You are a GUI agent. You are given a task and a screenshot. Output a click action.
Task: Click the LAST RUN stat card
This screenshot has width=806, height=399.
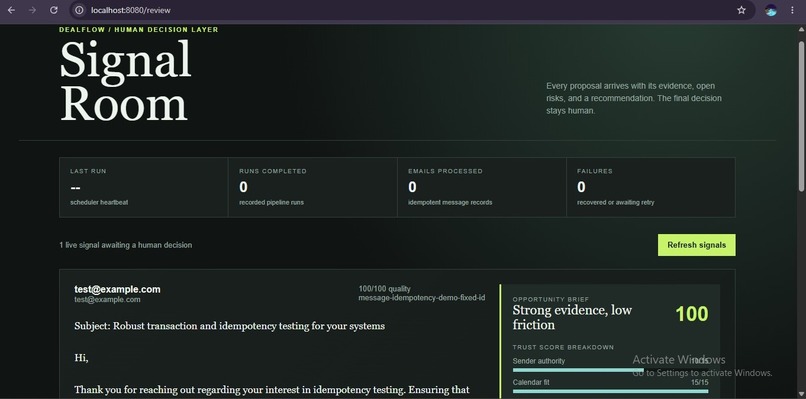143,187
